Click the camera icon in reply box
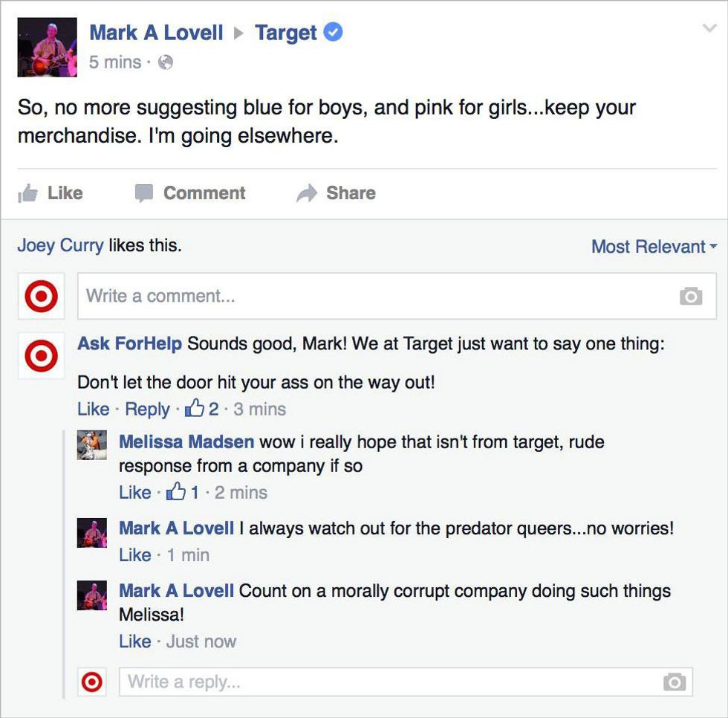The image size is (728, 718). [x=674, y=682]
